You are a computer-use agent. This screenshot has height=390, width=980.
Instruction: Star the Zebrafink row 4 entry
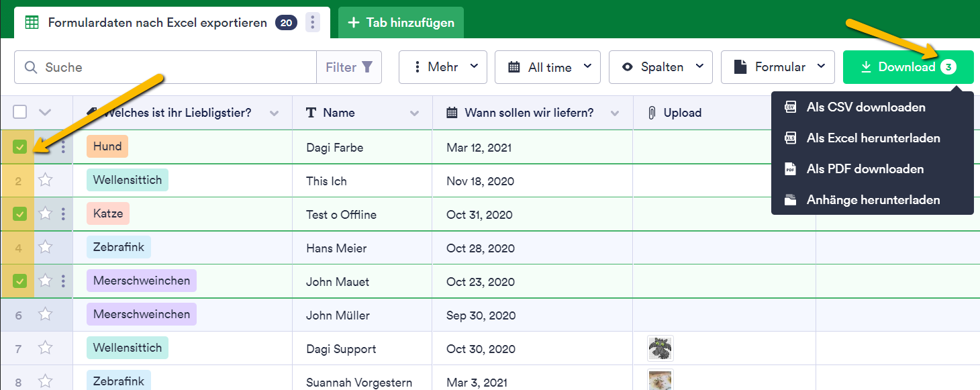45,248
